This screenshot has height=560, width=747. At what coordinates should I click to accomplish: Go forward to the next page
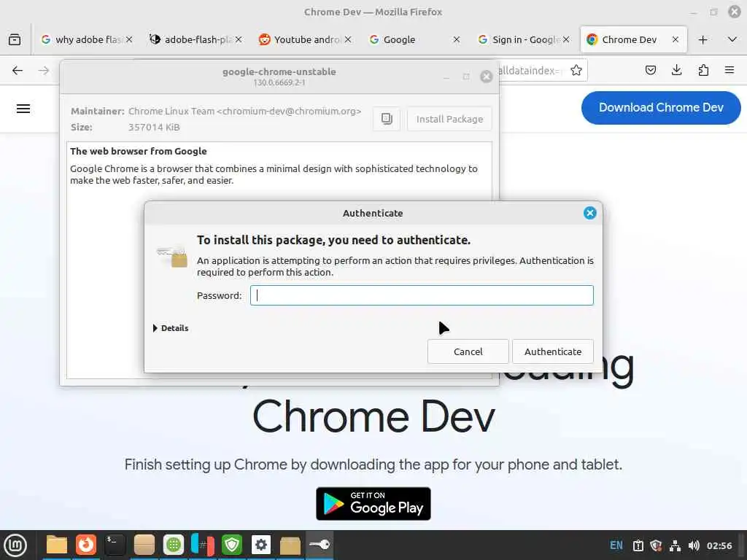click(x=44, y=71)
